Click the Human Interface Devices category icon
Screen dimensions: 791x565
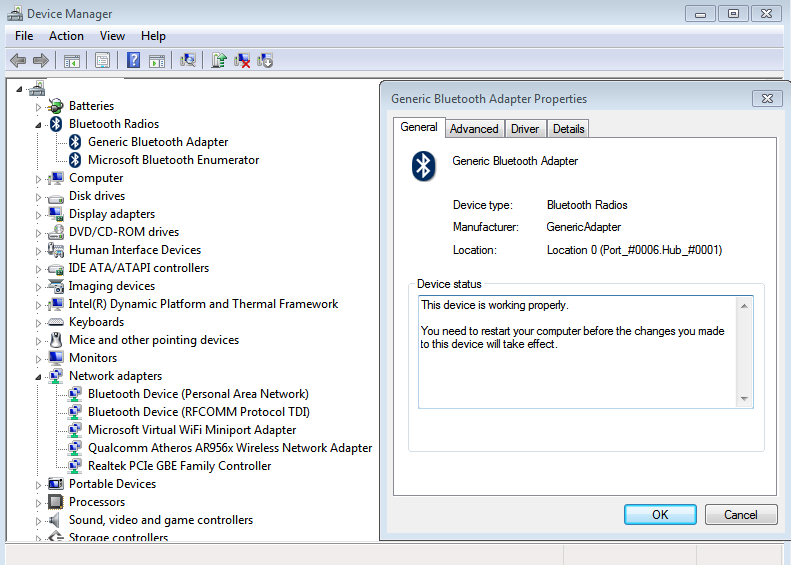click(x=55, y=250)
